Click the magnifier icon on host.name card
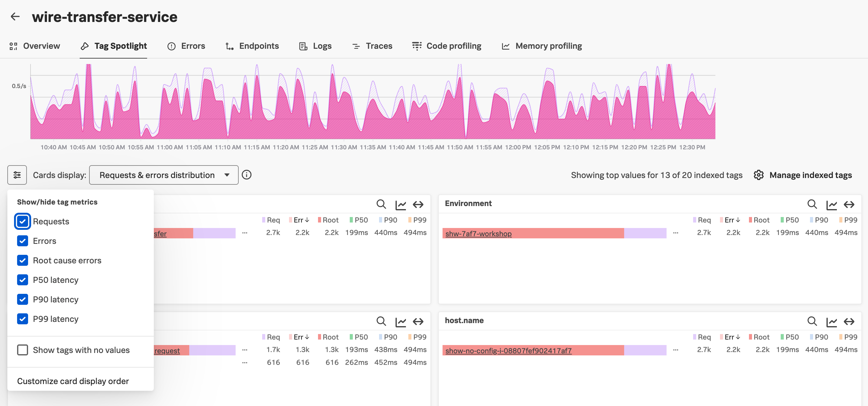 point(812,321)
